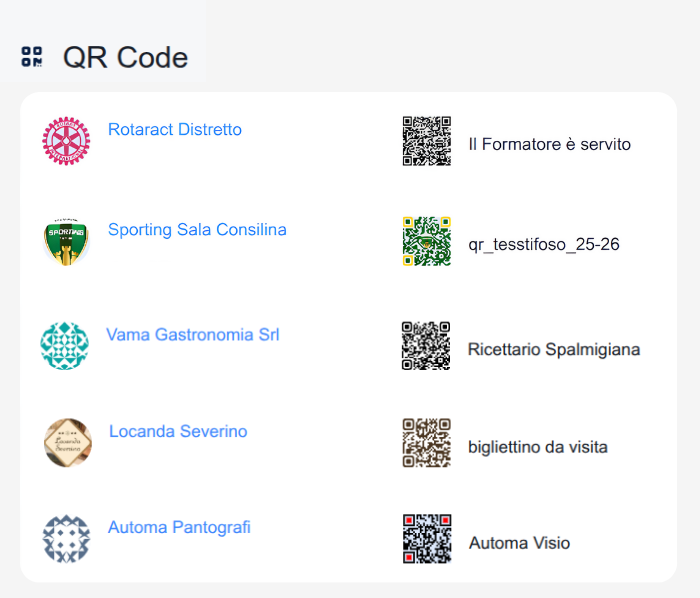Image resolution: width=700 pixels, height=598 pixels.
Task: Click the QR Code section header icon
Action: pos(32,57)
